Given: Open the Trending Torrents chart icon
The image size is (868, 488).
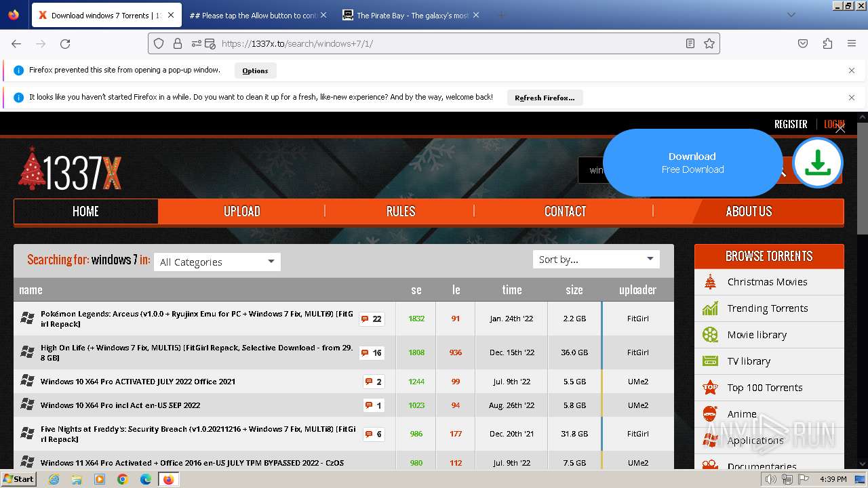Looking at the screenshot, I should pyautogui.click(x=710, y=308).
